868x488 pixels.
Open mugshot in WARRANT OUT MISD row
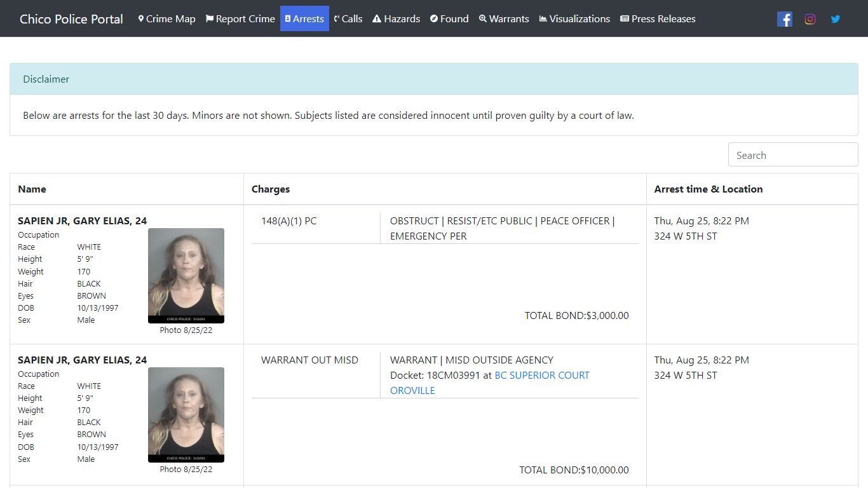tap(186, 415)
